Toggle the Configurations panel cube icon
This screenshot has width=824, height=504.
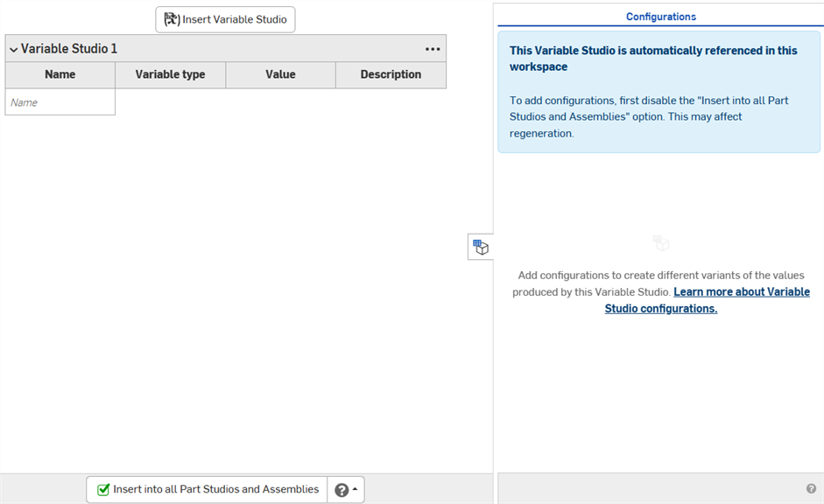(481, 248)
